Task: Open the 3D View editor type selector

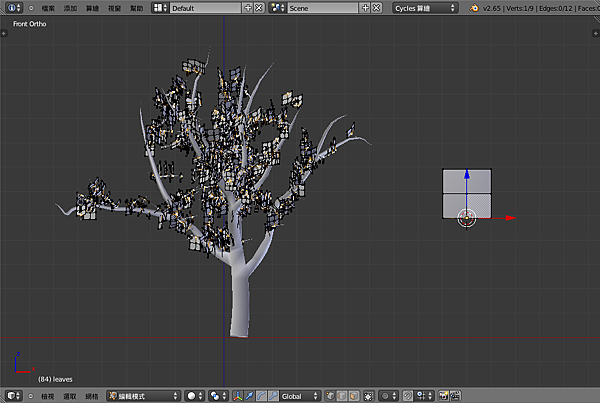Action: 14,396
